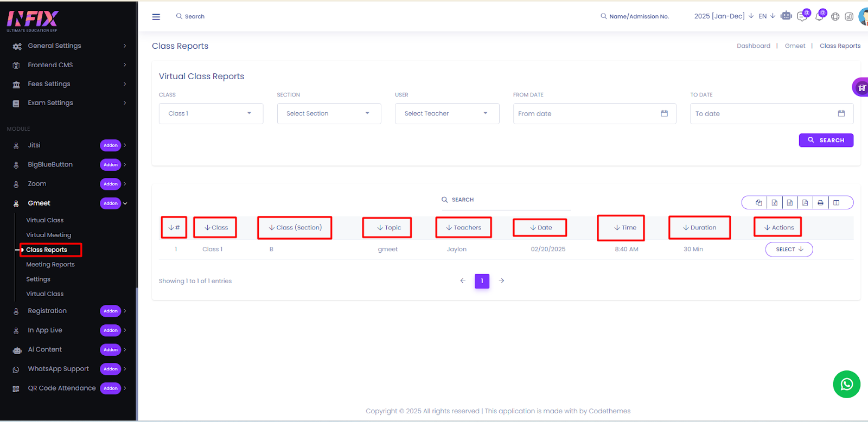Sort table by Class (Section) column
Image resolution: width=868 pixels, height=422 pixels.
(295, 228)
